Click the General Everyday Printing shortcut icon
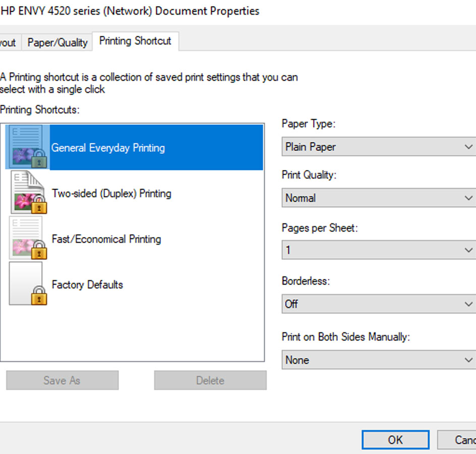Image resolution: width=476 pixels, height=454 pixels. point(28,147)
